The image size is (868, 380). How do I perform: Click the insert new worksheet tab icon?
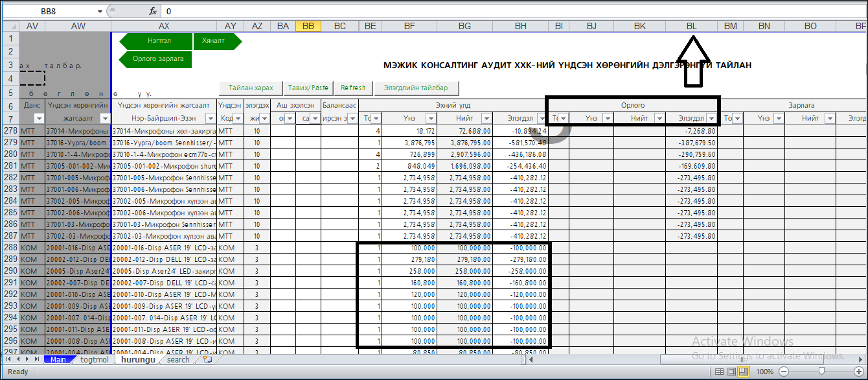coord(207,359)
